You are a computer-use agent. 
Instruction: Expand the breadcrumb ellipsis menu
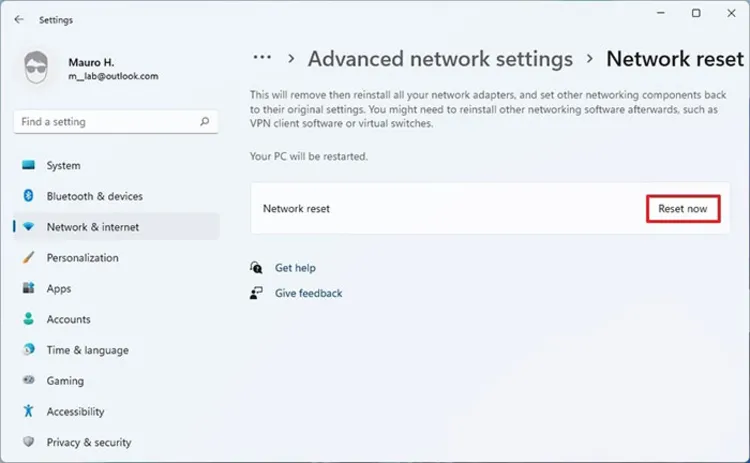(262, 58)
